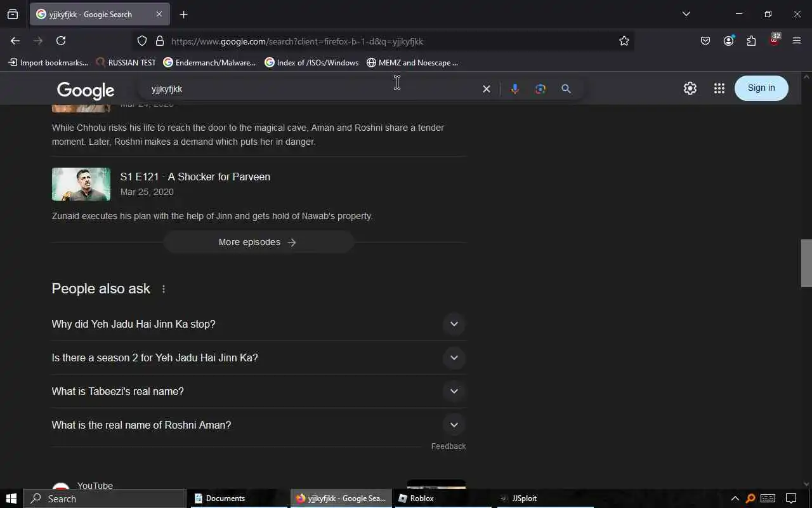Click the ad blocker extension badge icon
This screenshot has height=508, width=812.
coord(775,40)
